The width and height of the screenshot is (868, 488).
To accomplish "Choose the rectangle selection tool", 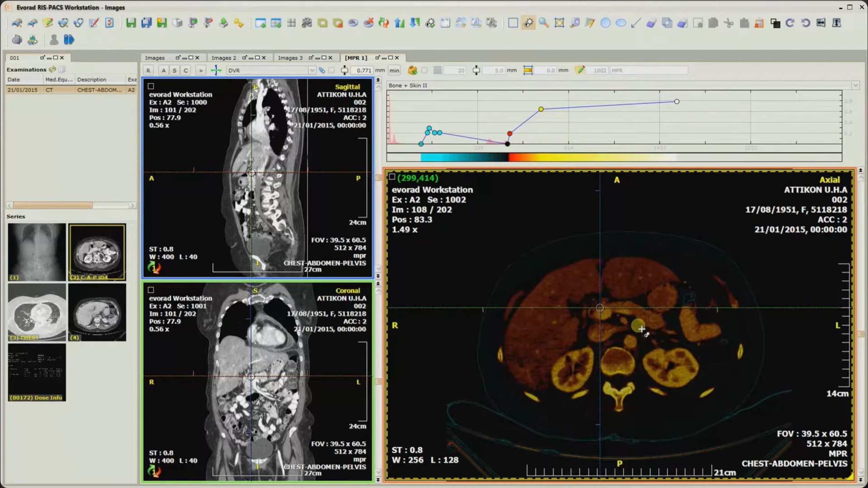I will 513,23.
